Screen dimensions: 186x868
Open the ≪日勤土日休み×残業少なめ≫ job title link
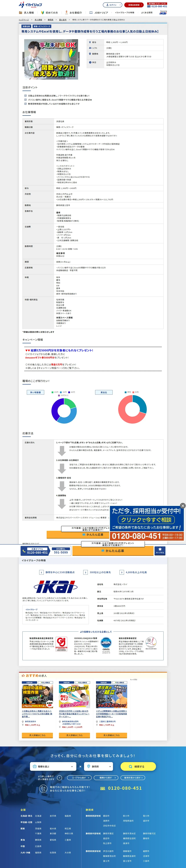coord(37,714)
